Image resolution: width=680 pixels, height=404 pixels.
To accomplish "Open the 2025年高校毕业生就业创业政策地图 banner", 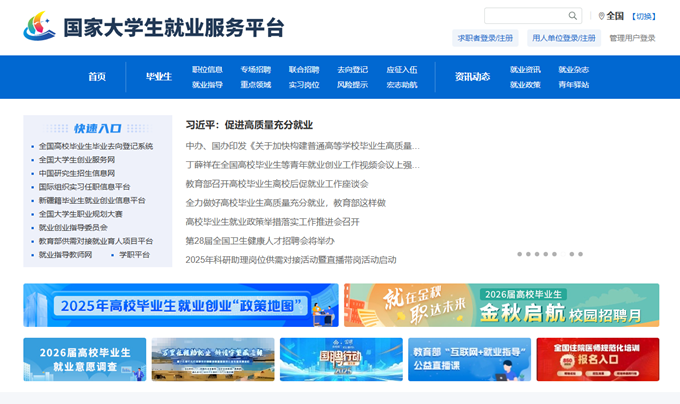I will click(181, 305).
